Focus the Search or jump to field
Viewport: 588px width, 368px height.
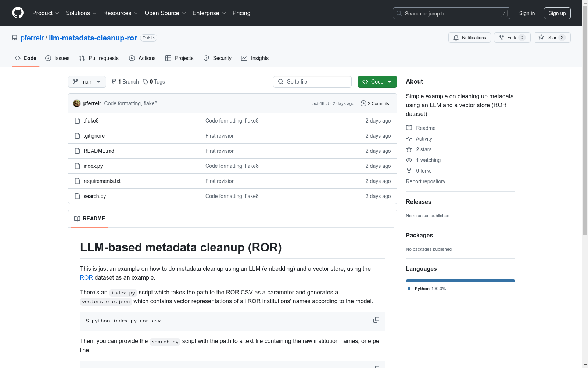(452, 13)
